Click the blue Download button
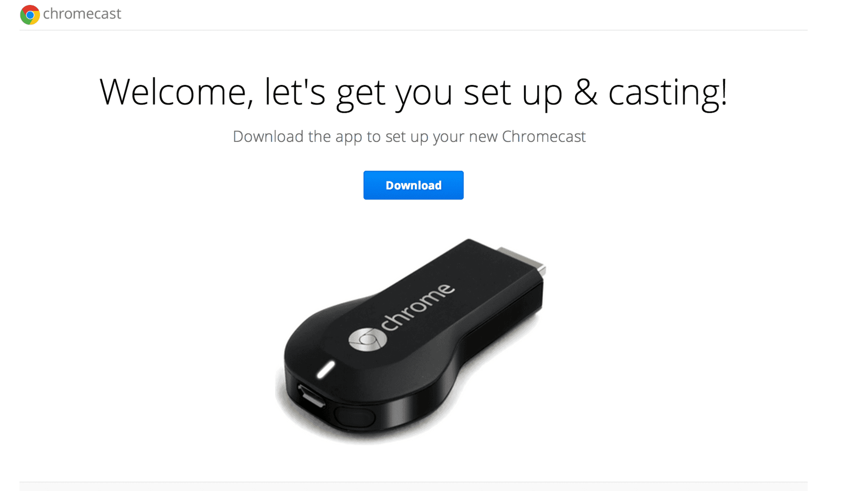This screenshot has width=868, height=491. [x=413, y=185]
